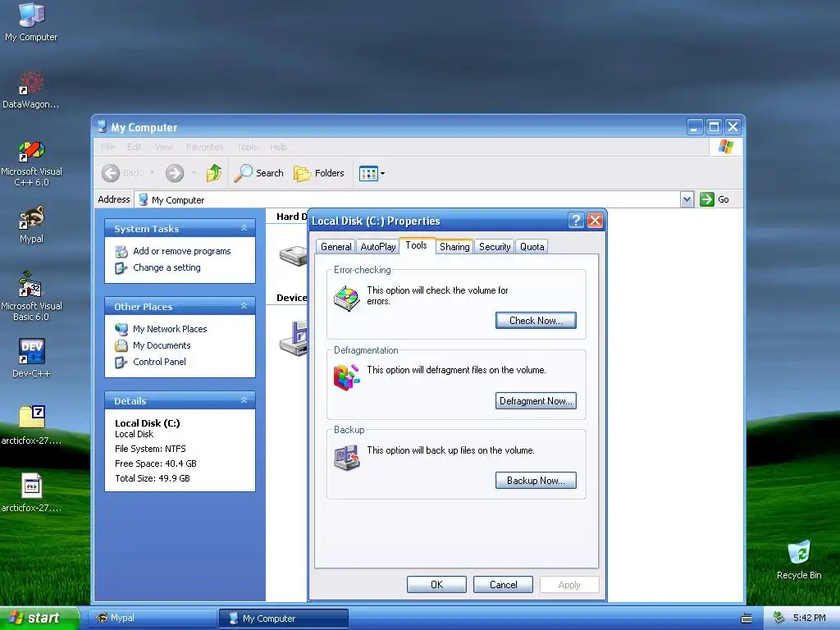Switch to the Quota tab
The height and width of the screenshot is (630, 840).
pos(532,246)
